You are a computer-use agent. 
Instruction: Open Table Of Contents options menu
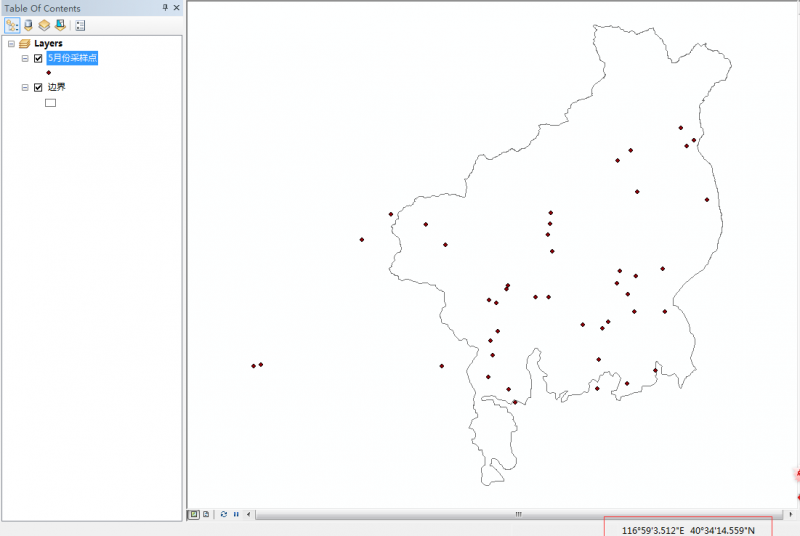(x=80, y=25)
